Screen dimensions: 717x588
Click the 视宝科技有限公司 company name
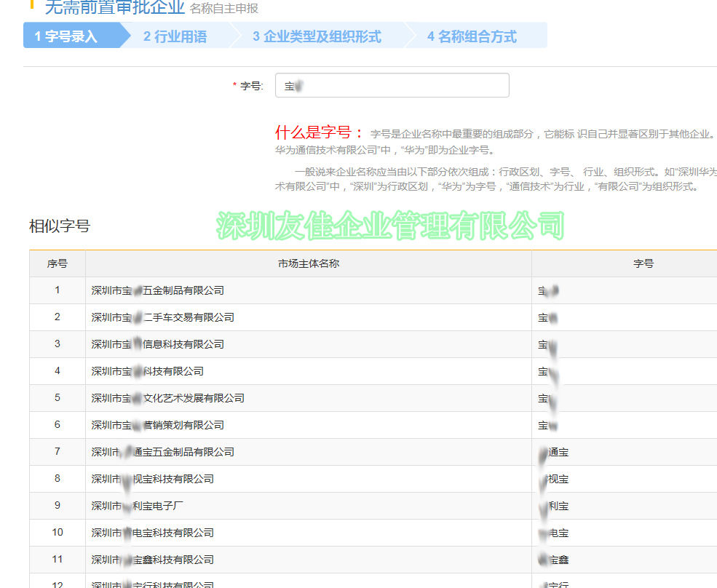click(x=153, y=479)
